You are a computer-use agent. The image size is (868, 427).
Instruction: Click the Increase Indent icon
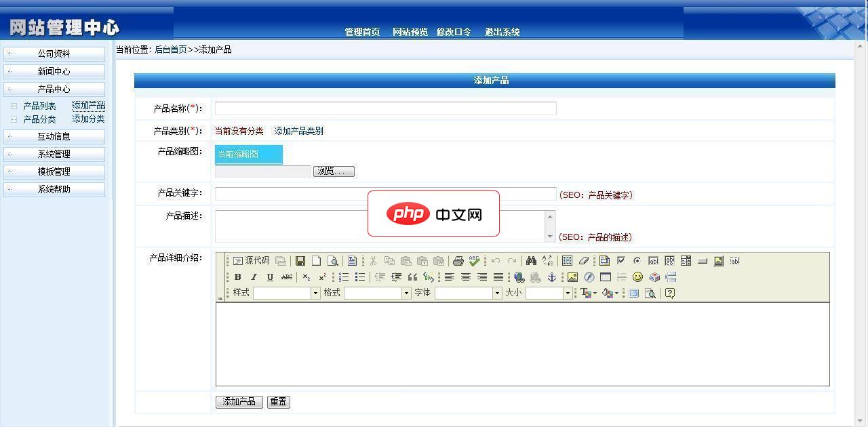(396, 277)
